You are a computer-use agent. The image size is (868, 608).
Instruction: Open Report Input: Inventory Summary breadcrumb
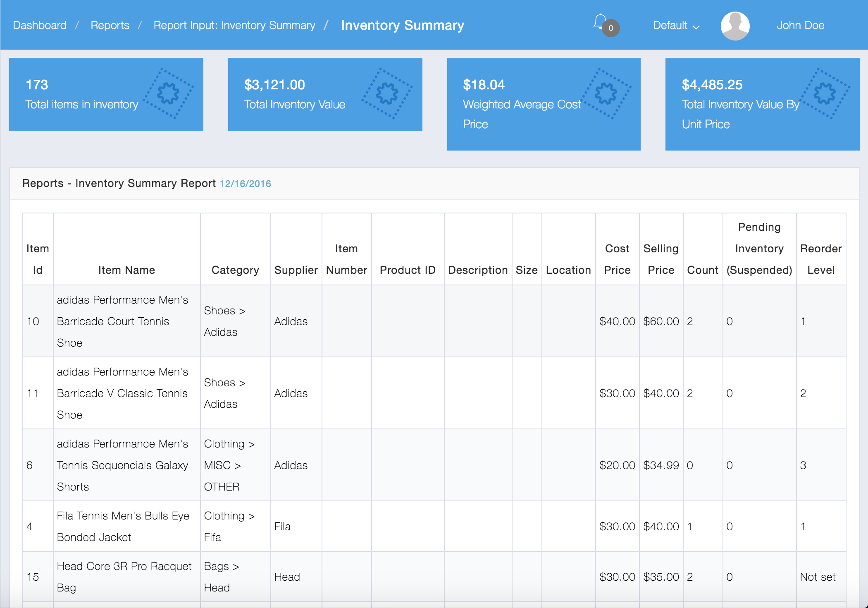[234, 26]
